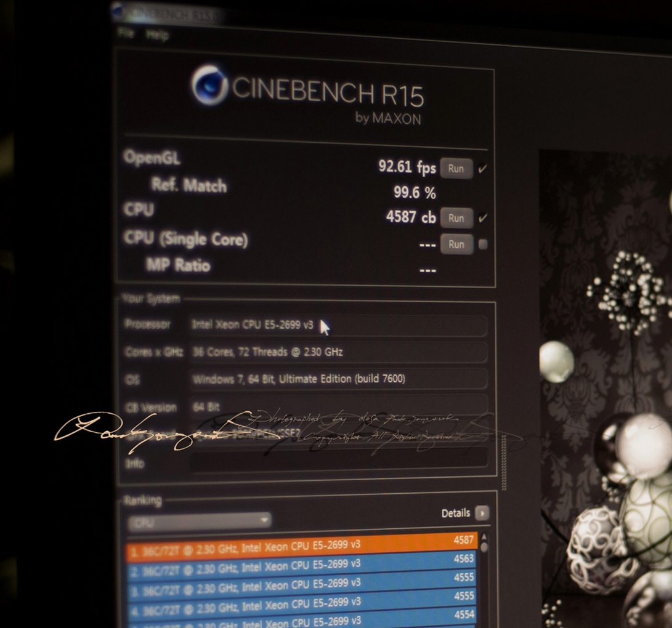Click the empty Info input field

[x=338, y=459]
